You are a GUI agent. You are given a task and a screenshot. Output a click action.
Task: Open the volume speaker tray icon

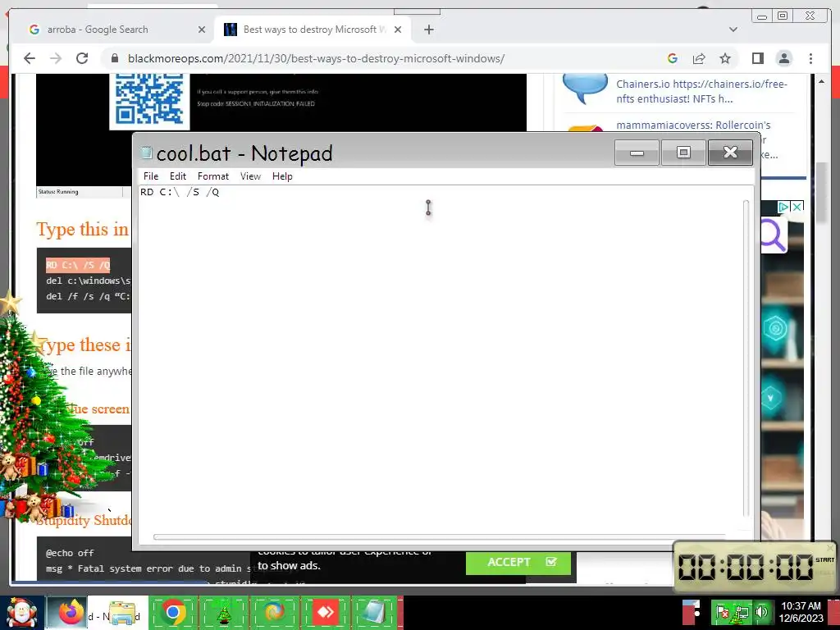pyautogui.click(x=761, y=612)
